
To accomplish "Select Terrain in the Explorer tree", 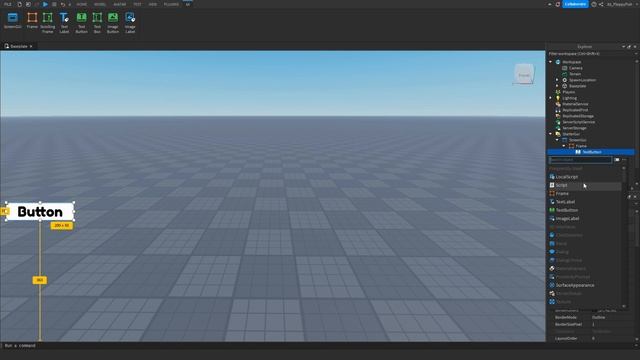I will [575, 74].
